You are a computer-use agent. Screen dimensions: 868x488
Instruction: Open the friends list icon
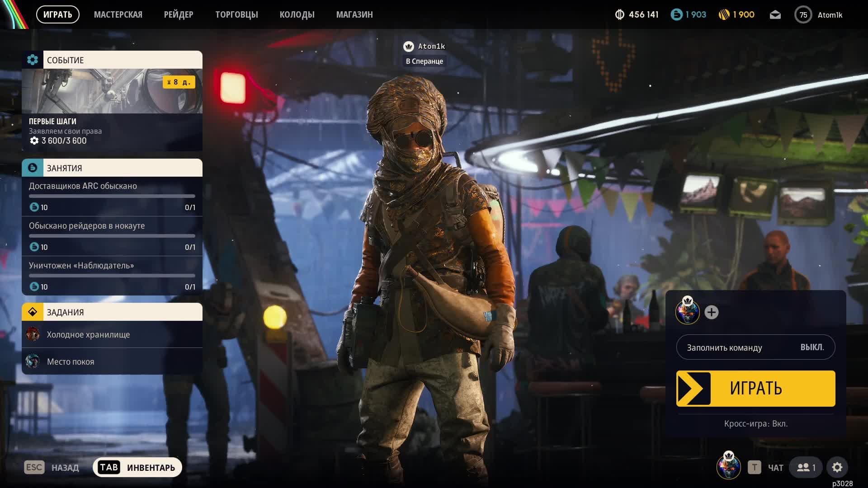pyautogui.click(x=806, y=467)
